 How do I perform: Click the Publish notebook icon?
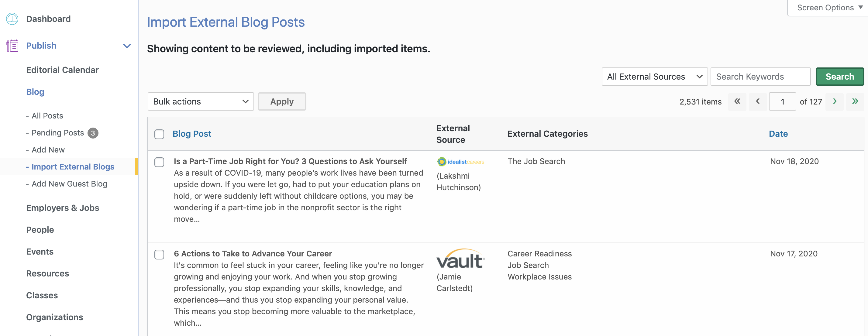(x=12, y=46)
